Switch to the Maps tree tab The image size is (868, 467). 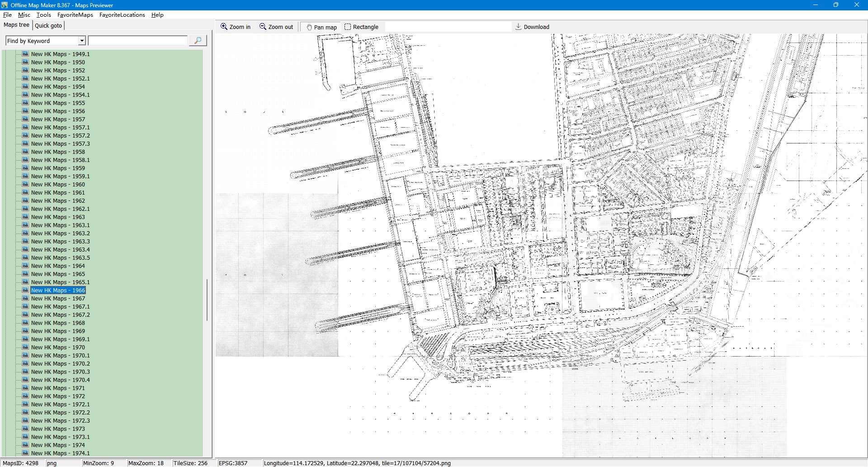[16, 25]
